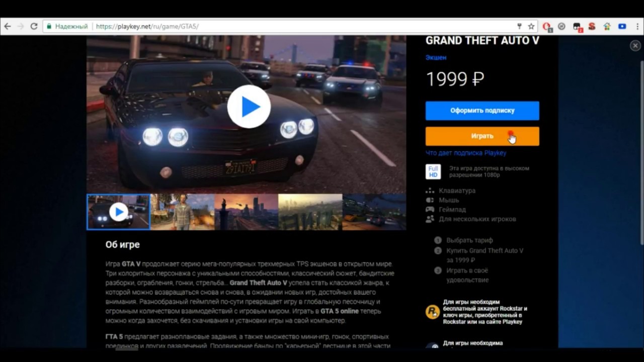Select the fourth hazy landscape thumbnail
Viewport: 644px width, 362px height.
[310, 212]
